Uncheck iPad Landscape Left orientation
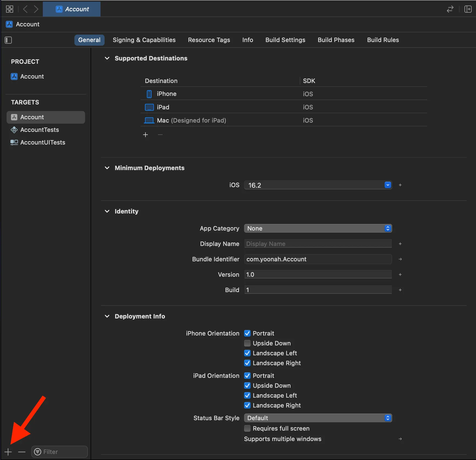 (x=247, y=395)
